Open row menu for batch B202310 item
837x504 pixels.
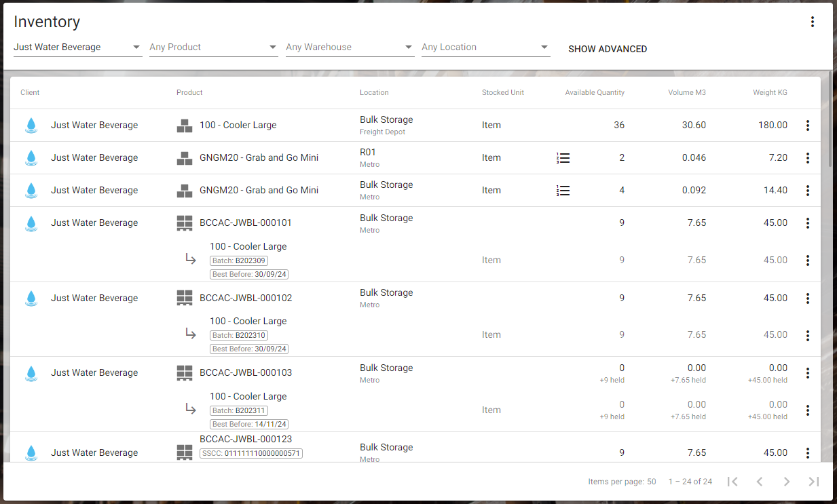tap(807, 335)
